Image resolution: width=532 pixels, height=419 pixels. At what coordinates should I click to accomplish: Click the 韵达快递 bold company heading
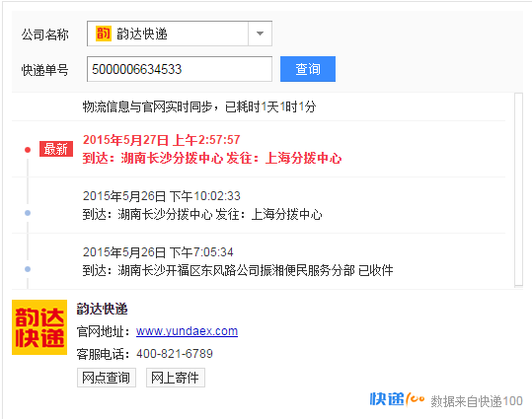point(102,310)
